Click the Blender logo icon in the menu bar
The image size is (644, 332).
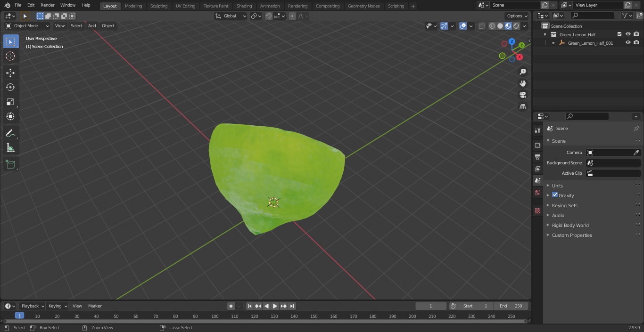(8, 5)
